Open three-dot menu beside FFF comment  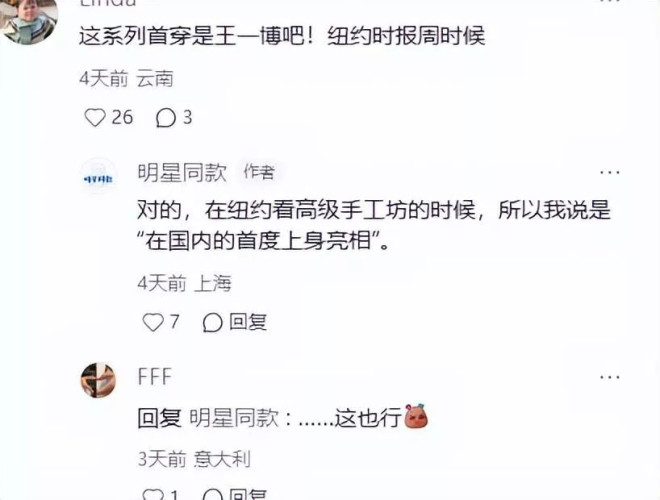609,377
